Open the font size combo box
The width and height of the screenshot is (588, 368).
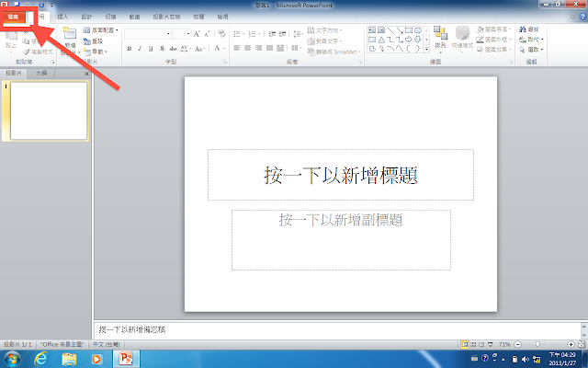(x=182, y=34)
